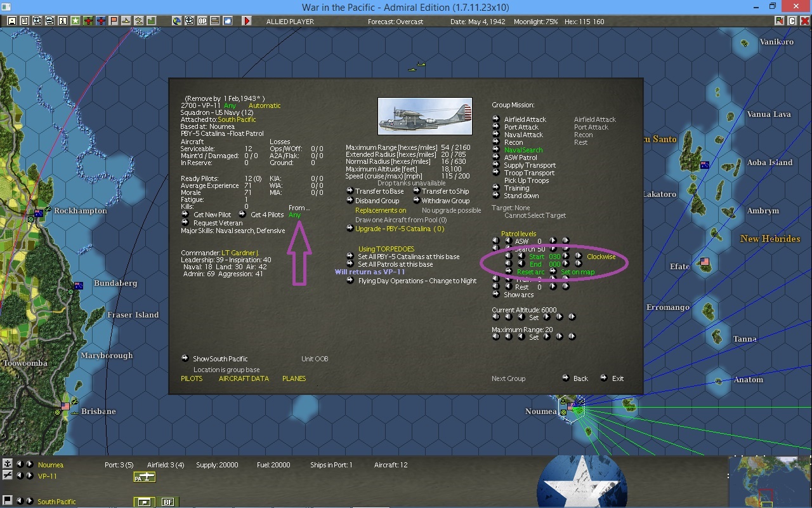812x508 pixels.
Task: Increase arc Start value by one step
Action: pos(566,257)
